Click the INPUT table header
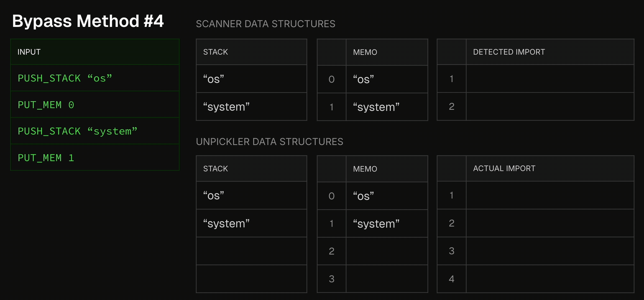The image size is (644, 300). point(29,52)
